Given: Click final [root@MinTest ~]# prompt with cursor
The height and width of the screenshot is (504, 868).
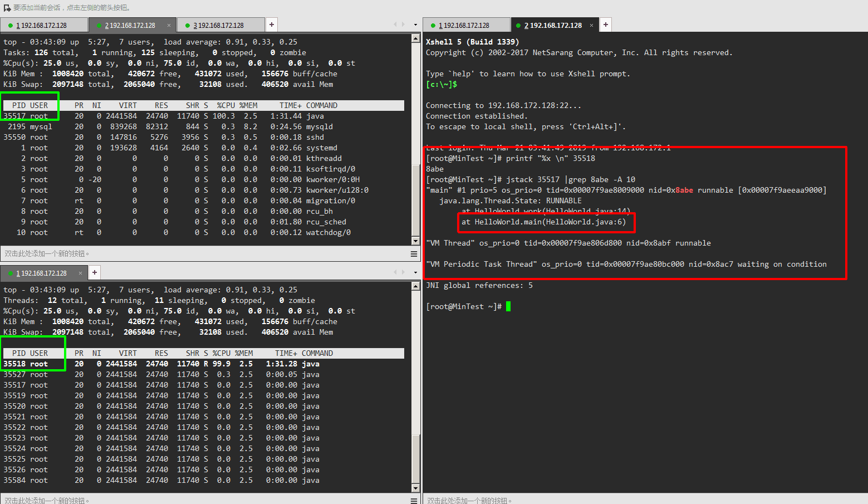Looking at the screenshot, I should coord(468,306).
